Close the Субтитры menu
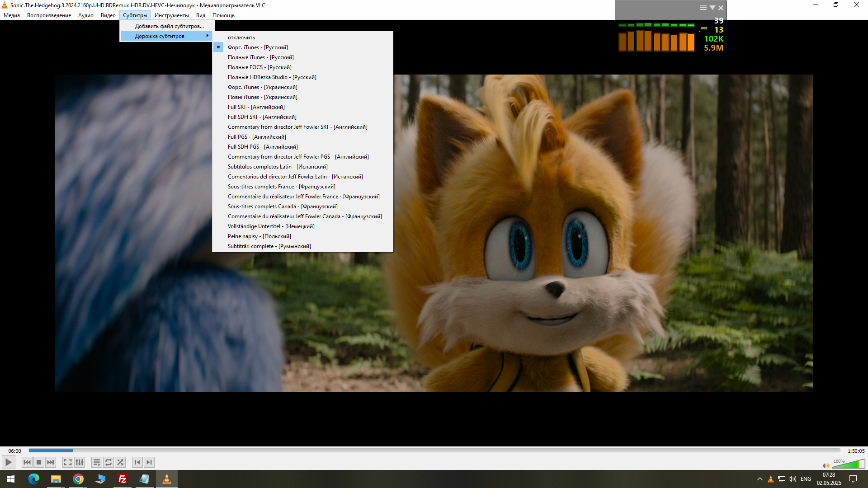868x488 pixels. click(x=135, y=15)
